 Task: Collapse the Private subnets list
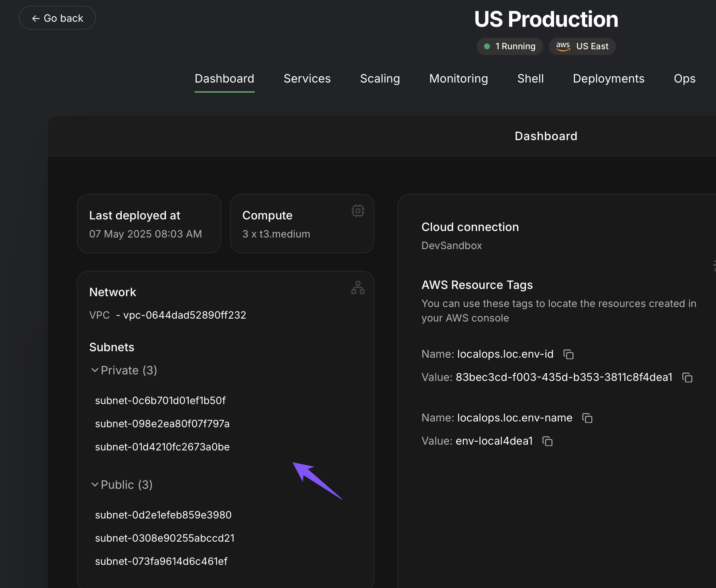tap(95, 370)
